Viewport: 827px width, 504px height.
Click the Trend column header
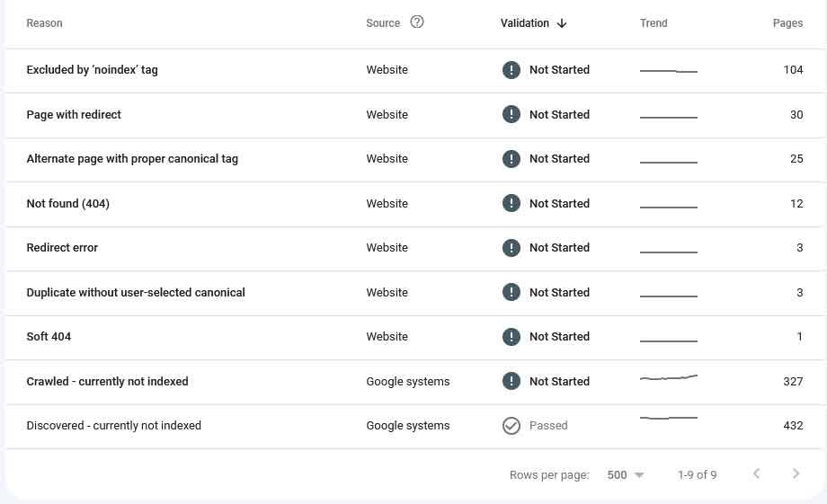coord(654,23)
